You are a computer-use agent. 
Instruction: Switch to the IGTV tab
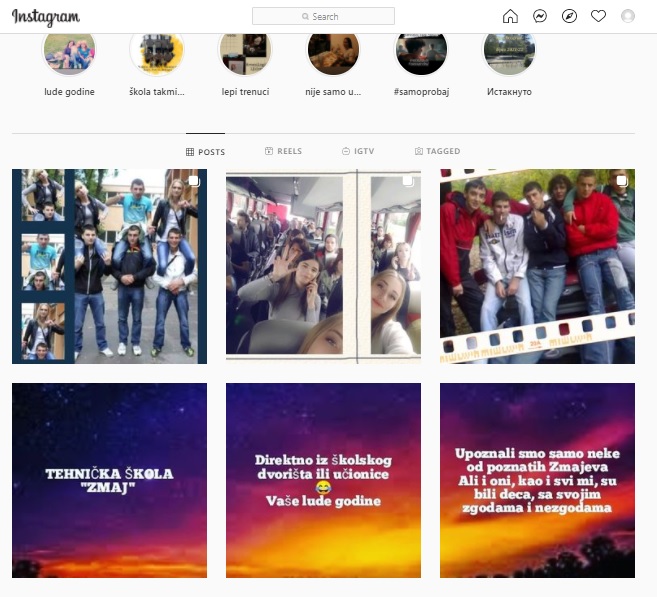tap(358, 151)
